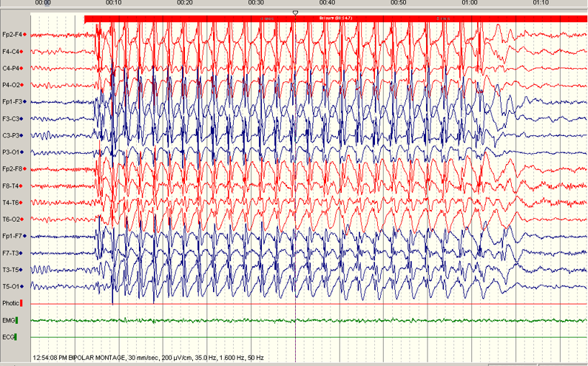588x366 pixels.
Task: Click the highlighted 00:00 time label
Action: [43, 4]
